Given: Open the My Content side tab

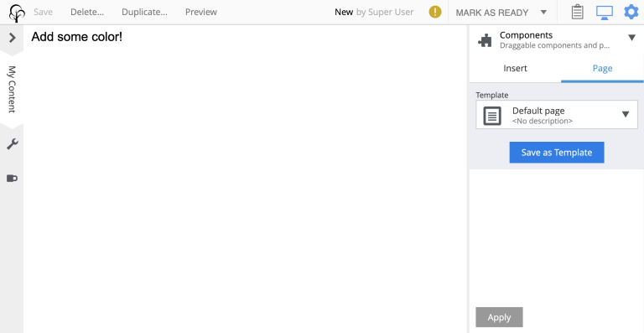Looking at the screenshot, I should (x=12, y=90).
